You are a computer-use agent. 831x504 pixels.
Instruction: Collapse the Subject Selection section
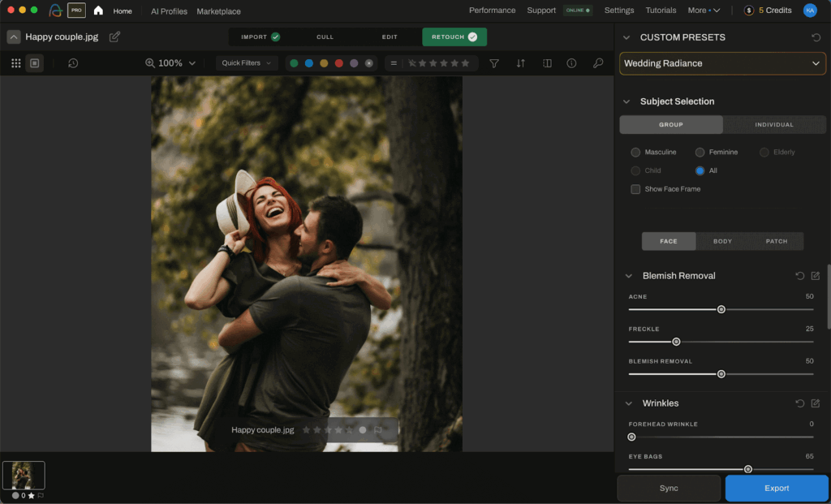click(x=626, y=101)
